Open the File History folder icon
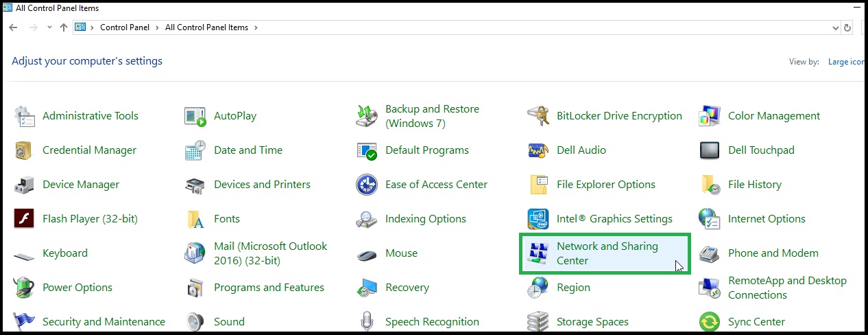 pyautogui.click(x=710, y=185)
